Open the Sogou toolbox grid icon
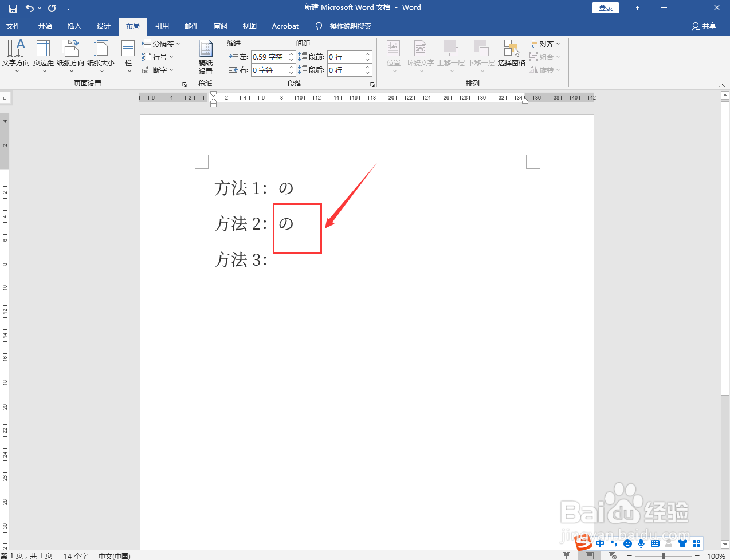 click(696, 543)
